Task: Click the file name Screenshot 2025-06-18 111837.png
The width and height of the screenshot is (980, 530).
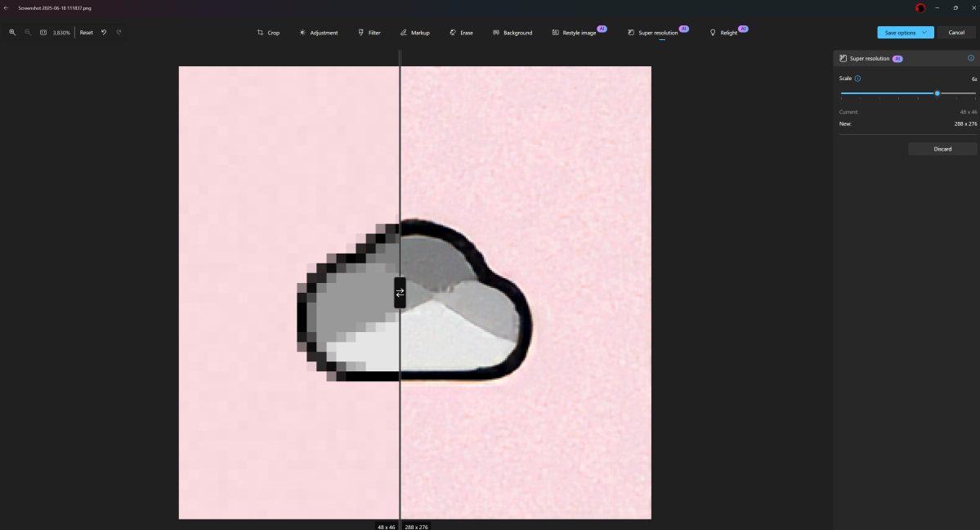Action: click(55, 8)
